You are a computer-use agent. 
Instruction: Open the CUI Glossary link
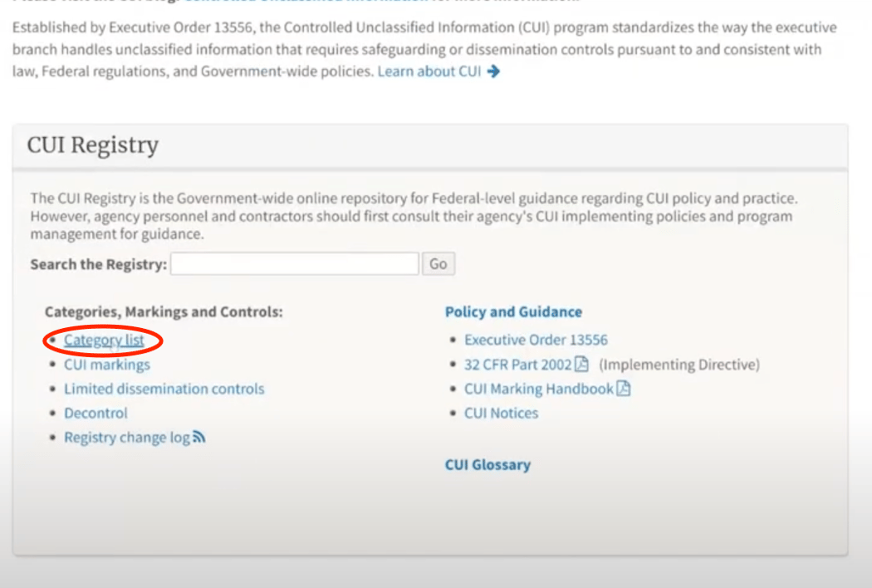point(487,464)
